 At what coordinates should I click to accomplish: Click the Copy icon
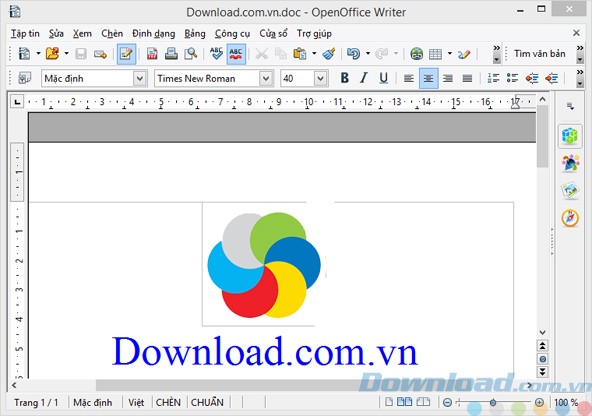click(281, 54)
